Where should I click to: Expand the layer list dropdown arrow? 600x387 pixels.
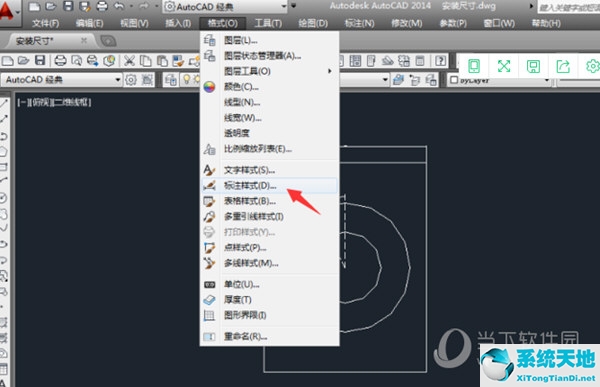click(x=385, y=80)
